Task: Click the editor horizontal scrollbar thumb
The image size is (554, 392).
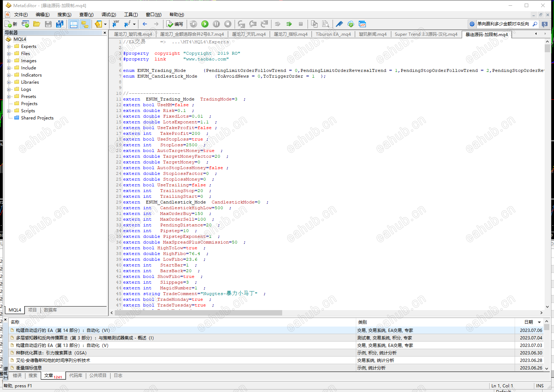Action: [x=198, y=313]
